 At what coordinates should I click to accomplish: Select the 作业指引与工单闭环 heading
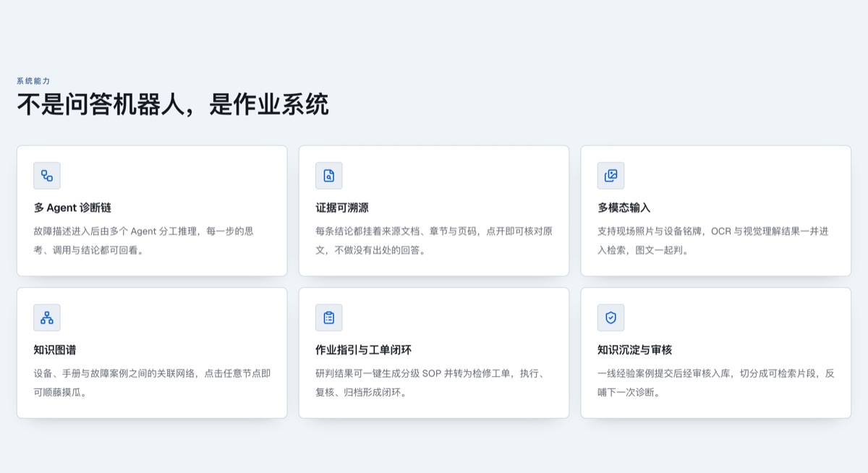pos(363,349)
